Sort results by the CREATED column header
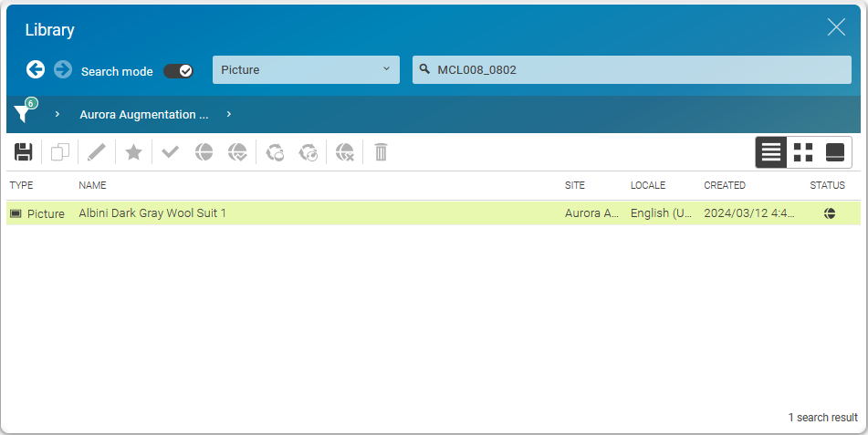The image size is (868, 435). point(724,185)
